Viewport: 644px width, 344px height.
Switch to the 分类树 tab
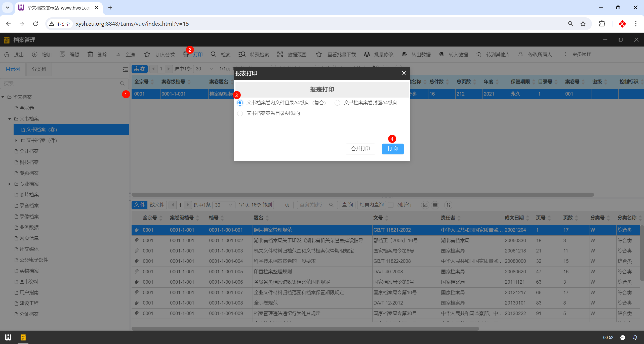[x=39, y=69]
